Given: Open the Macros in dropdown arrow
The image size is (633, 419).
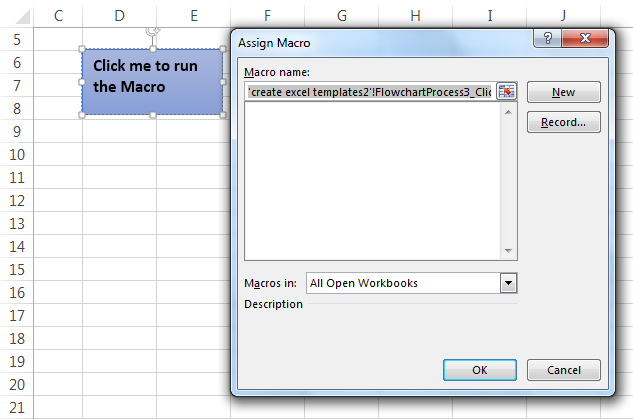Looking at the screenshot, I should [x=508, y=283].
